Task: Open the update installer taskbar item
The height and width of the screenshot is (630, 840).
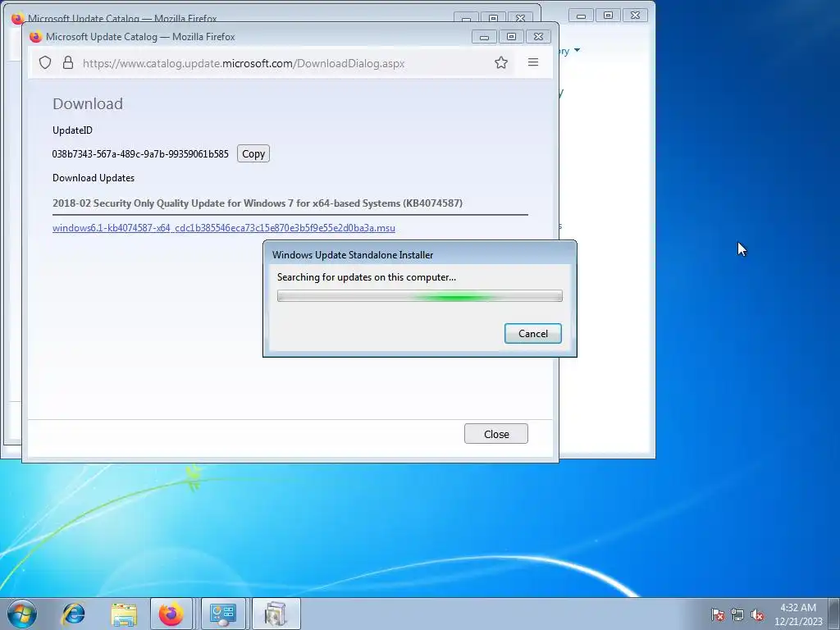Action: [276, 614]
